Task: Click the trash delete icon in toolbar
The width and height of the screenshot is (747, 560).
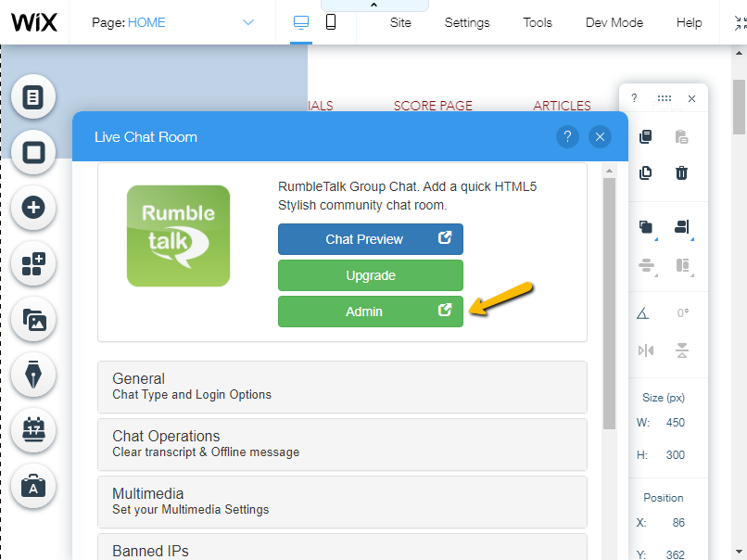Action: tap(681, 172)
